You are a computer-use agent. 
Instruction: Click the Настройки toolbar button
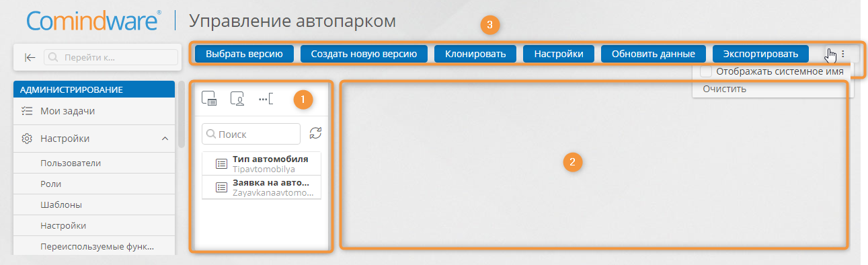[x=558, y=54]
